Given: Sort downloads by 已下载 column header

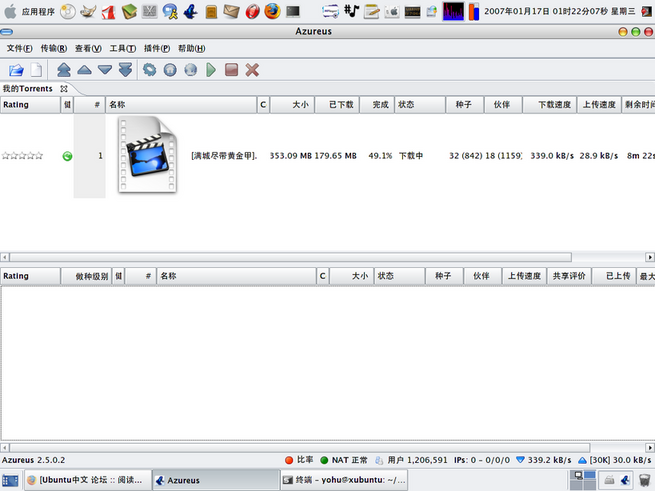Looking at the screenshot, I should click(337, 104).
